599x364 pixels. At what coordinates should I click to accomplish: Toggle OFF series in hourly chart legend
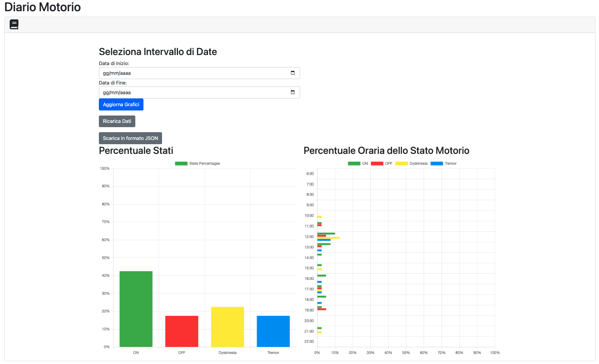click(x=377, y=164)
